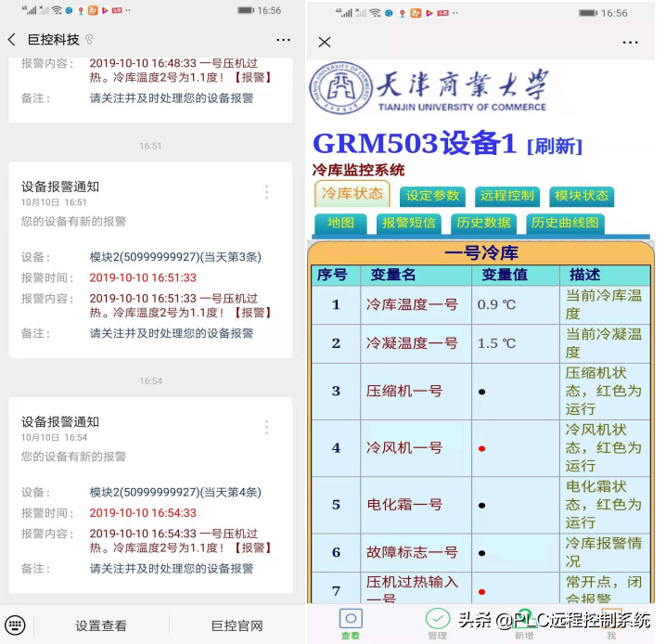
Task: Click the 冷风机一号 variable name
Action: pos(404,448)
